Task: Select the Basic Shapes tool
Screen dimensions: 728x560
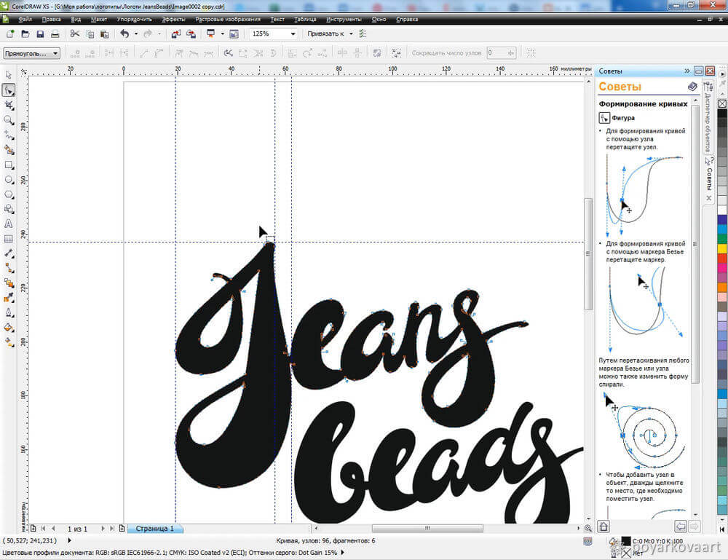Action: coord(8,210)
